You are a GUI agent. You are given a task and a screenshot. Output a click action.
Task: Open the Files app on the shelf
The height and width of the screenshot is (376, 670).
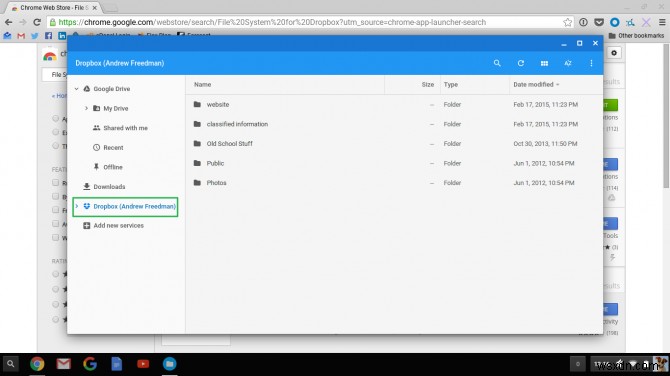point(170,364)
